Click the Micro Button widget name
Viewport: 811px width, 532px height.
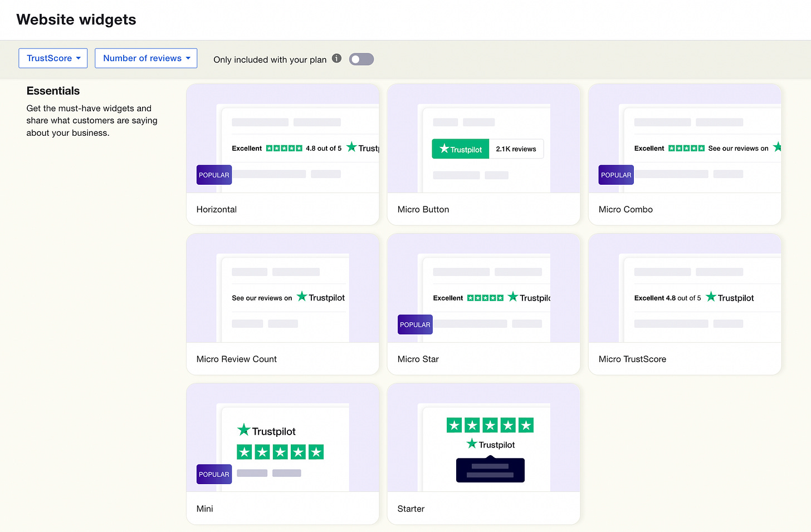(x=423, y=209)
